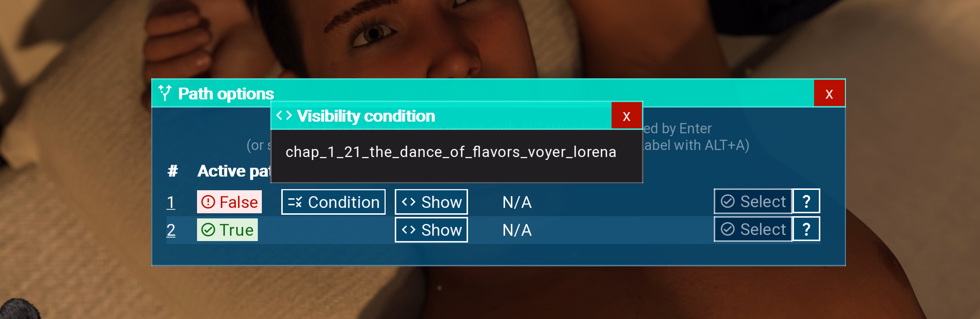Image resolution: width=980 pixels, height=319 pixels.
Task: Open help for path option 2
Action: point(806,229)
